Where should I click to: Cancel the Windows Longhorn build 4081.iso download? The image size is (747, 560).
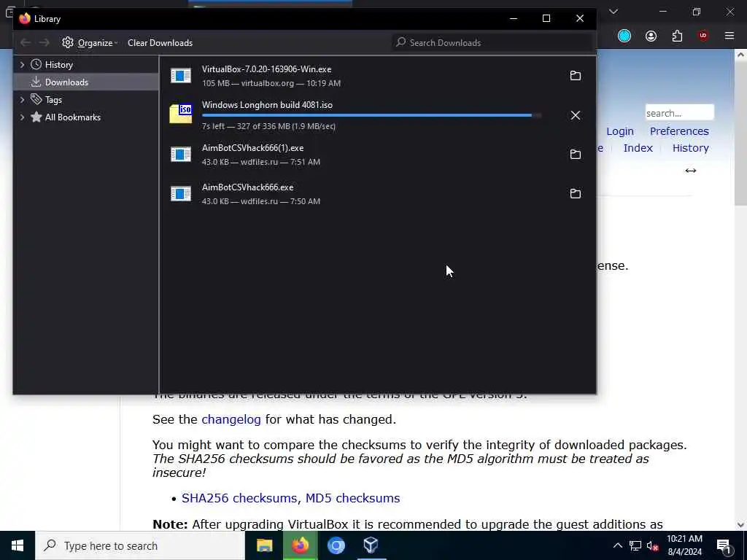tap(575, 115)
